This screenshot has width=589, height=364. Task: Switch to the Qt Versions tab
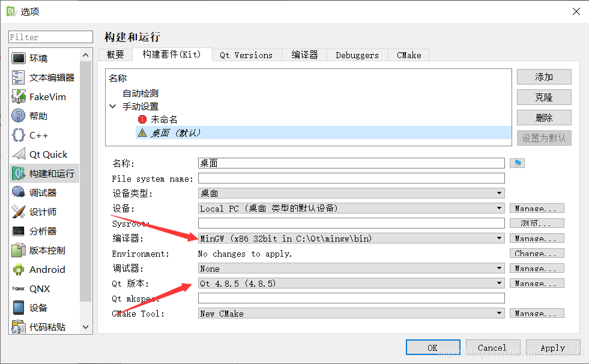pyautogui.click(x=246, y=55)
